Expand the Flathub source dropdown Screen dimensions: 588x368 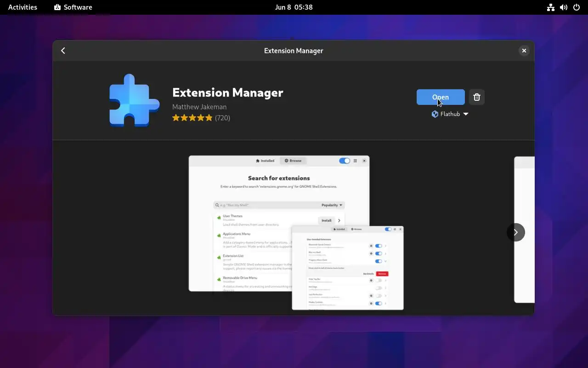point(450,114)
